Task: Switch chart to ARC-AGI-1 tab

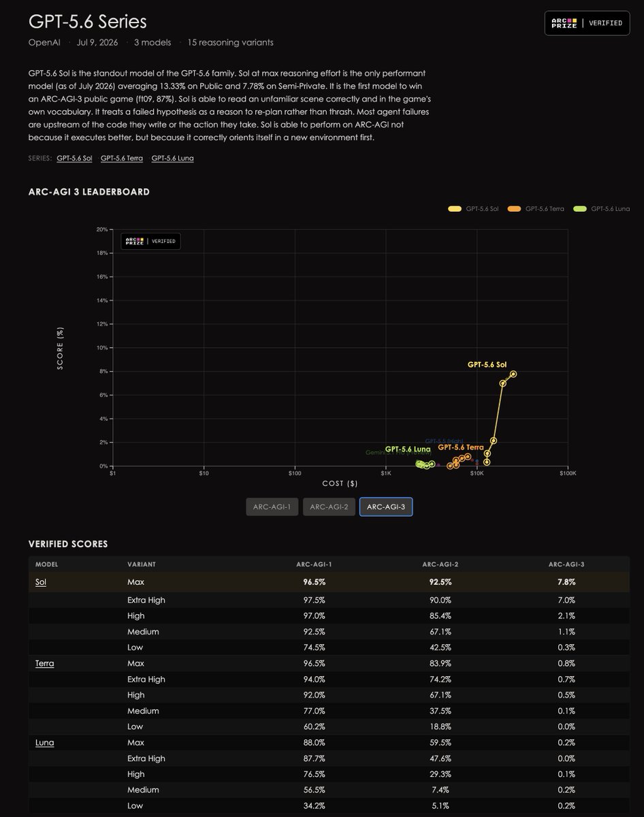Action: pyautogui.click(x=272, y=507)
